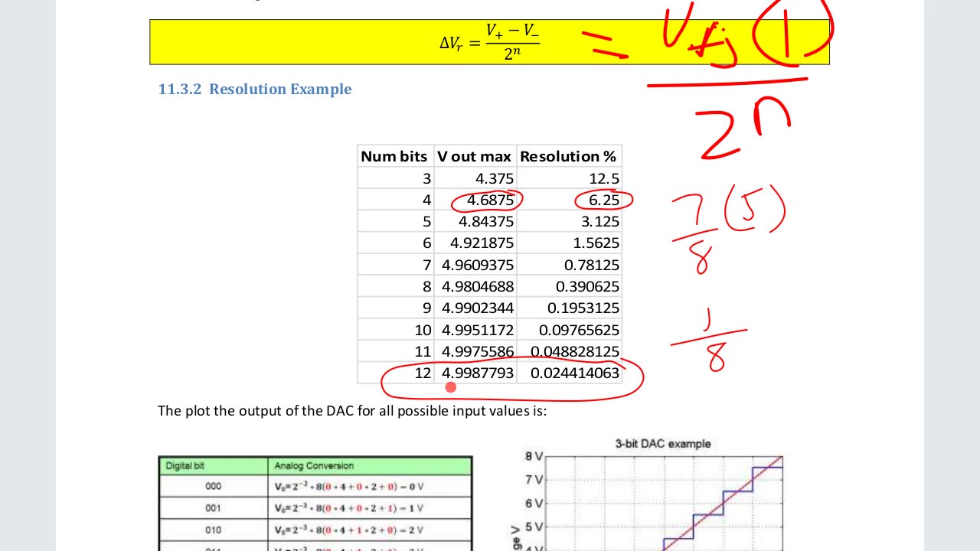Select the V out max value 4.9804688
This screenshot has width=980, height=551.
point(479,286)
